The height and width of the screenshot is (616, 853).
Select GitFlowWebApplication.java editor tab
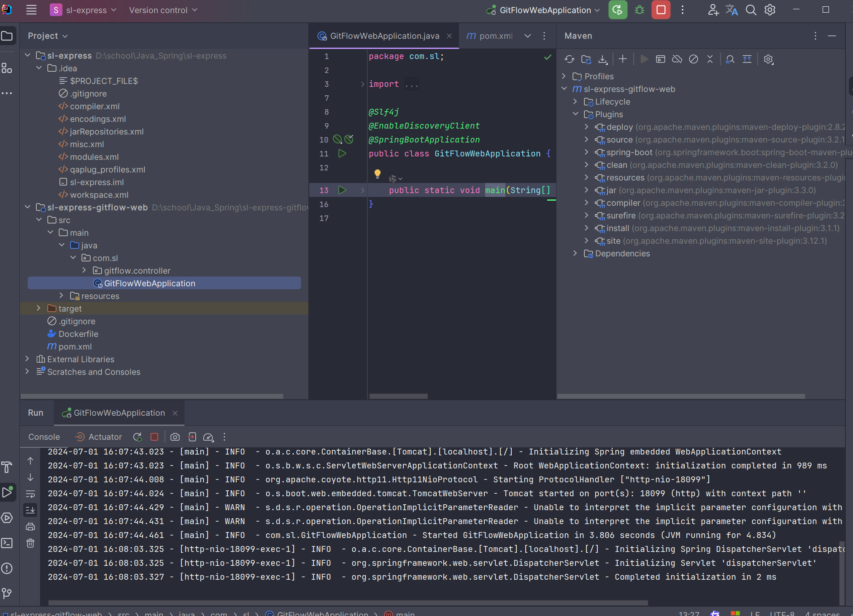(x=384, y=36)
